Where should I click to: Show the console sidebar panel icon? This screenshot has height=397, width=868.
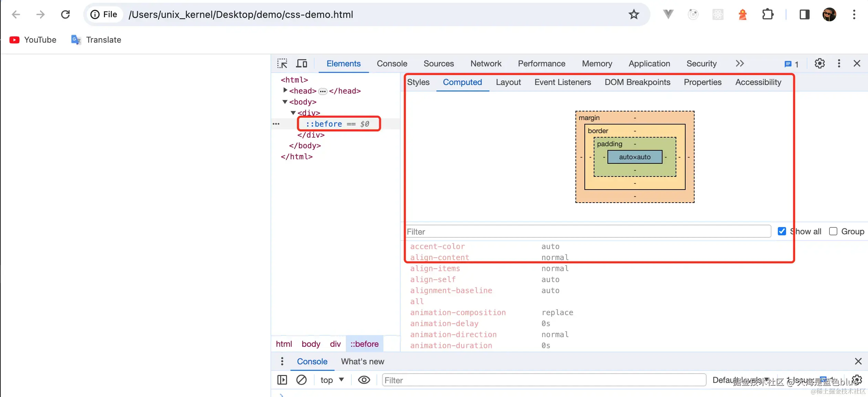click(282, 380)
